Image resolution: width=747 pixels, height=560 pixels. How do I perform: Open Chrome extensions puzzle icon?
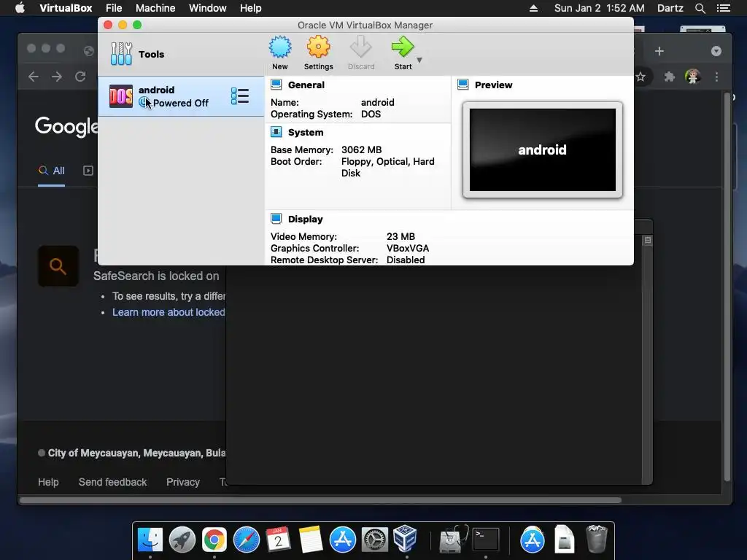tap(670, 77)
